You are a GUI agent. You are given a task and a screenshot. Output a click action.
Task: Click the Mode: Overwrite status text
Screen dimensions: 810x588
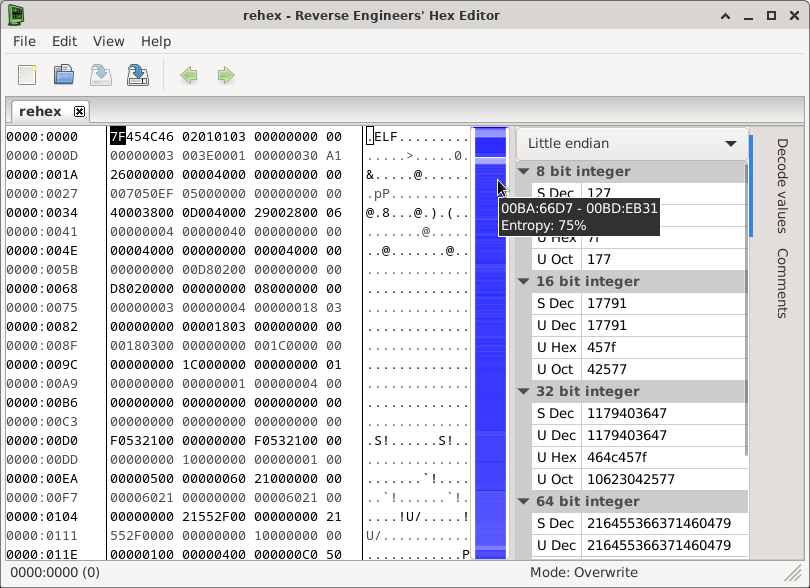(x=584, y=572)
